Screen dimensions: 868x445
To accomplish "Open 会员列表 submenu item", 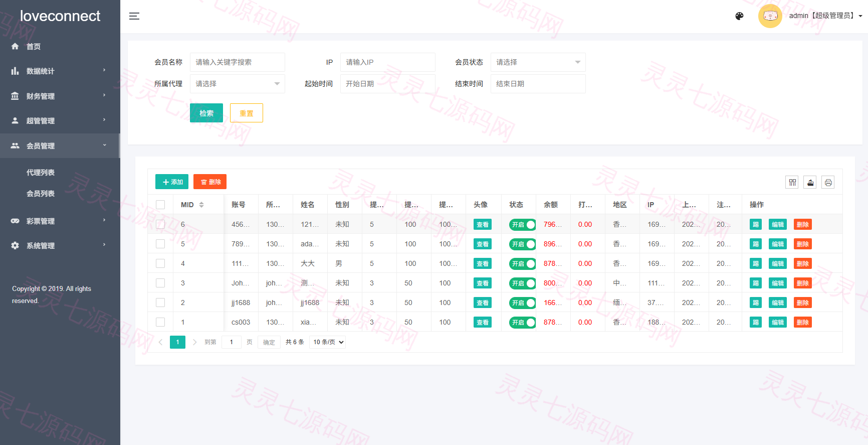I will (x=41, y=194).
